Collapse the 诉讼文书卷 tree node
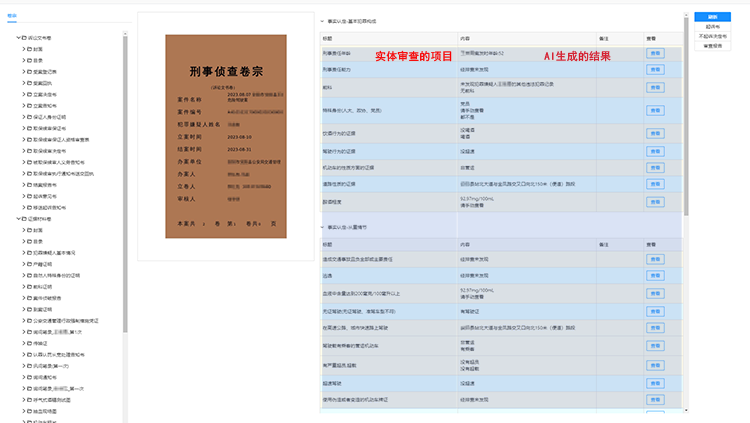Screen dimensions: 750x423 pyautogui.click(x=17, y=37)
